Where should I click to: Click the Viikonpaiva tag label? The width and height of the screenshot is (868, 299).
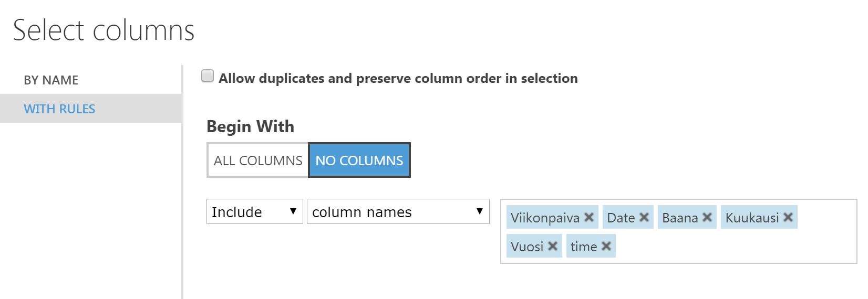click(x=545, y=218)
